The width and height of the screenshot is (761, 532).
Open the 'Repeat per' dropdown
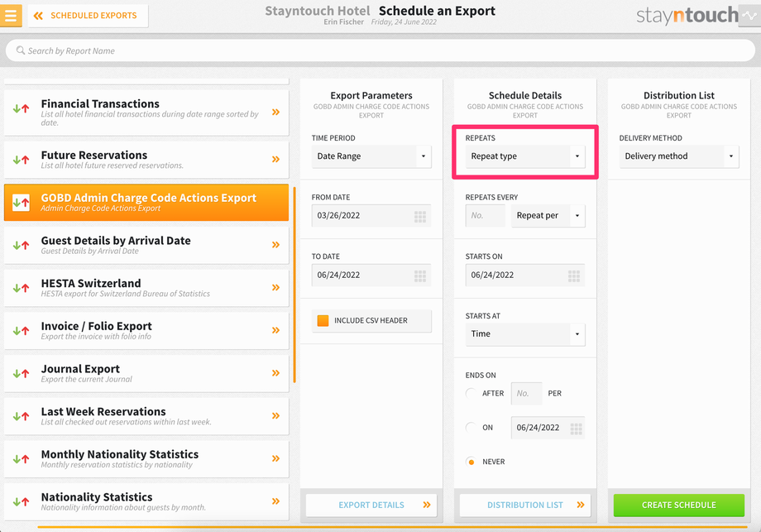pos(548,215)
